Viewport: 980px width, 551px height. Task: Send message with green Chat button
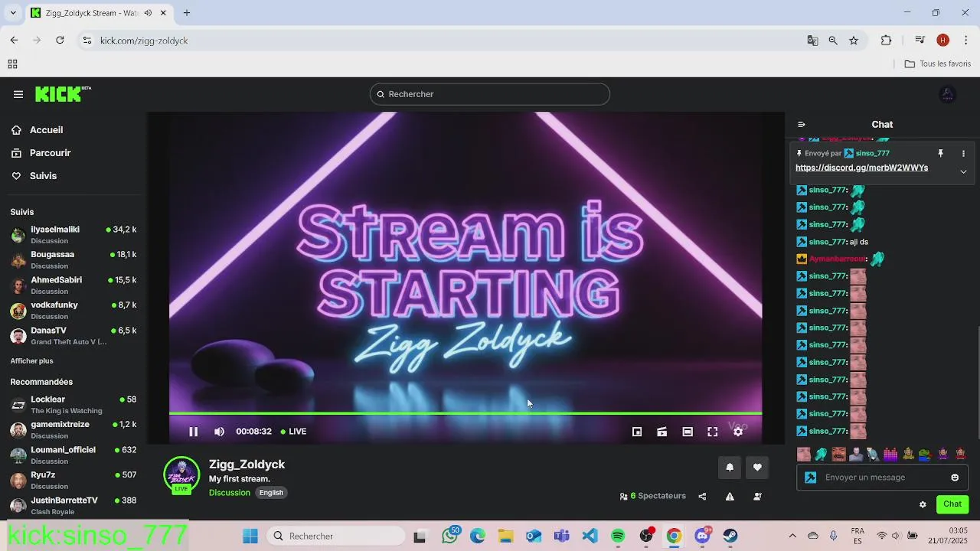952,504
